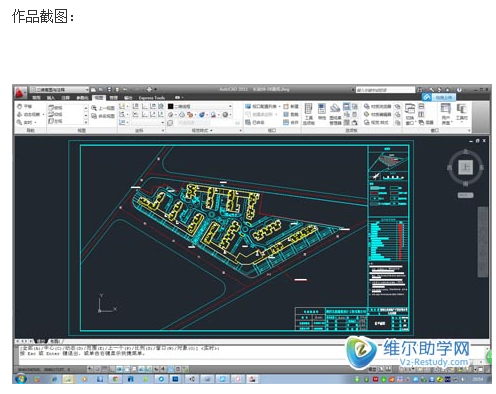Open the Tool Palettes (工具选项板) icon
496x394 pixels.
pos(309,114)
